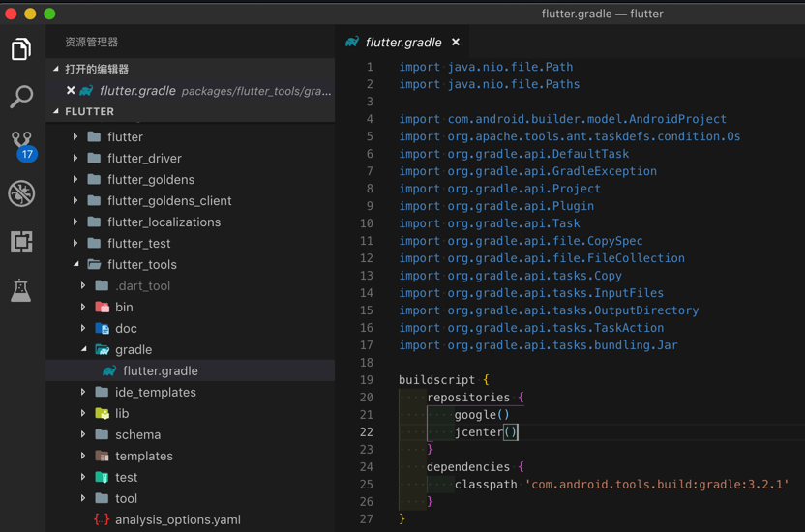Place cursor on the classpath string
This screenshot has height=532, width=805.
(657, 485)
